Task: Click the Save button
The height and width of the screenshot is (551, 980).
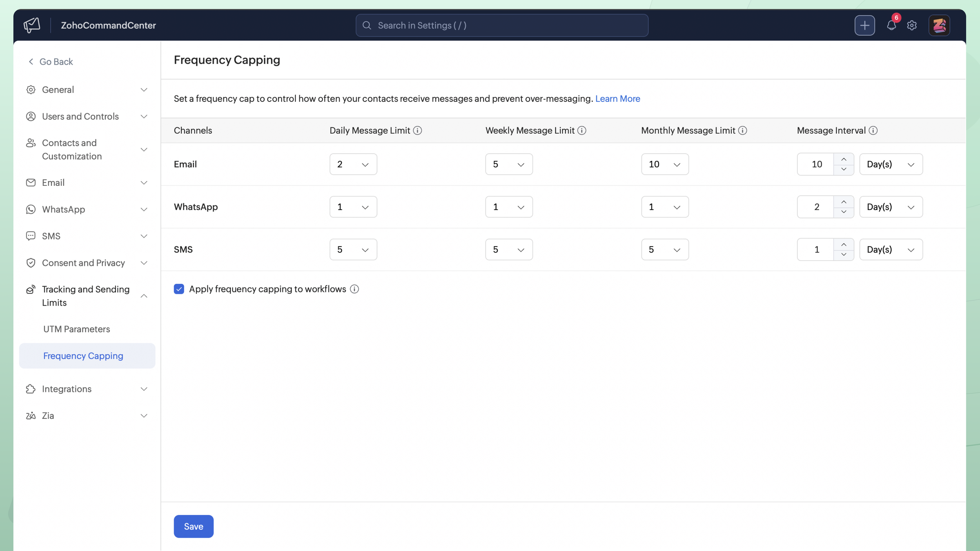Action: point(194,526)
